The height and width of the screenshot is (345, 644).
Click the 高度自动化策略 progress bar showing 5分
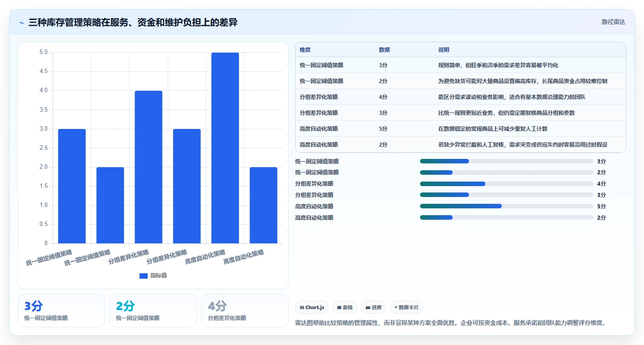tap(507, 206)
